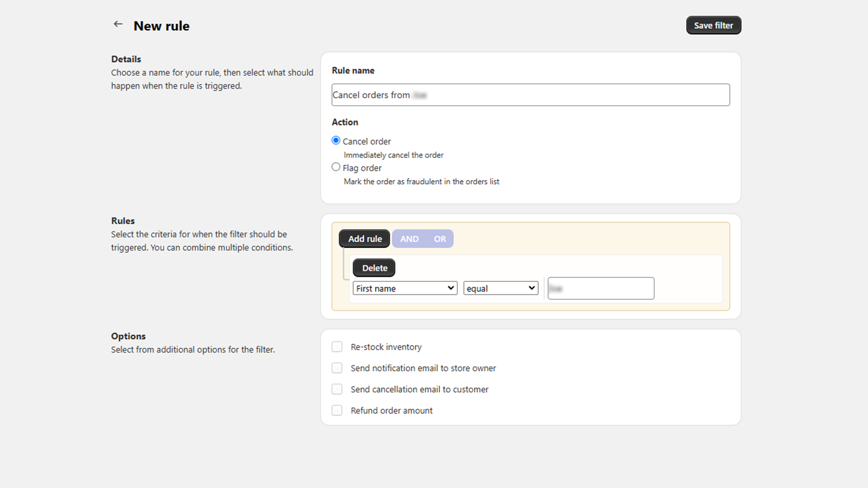Image resolution: width=868 pixels, height=488 pixels.
Task: Choose the Flag order radio option
Action: tap(336, 167)
